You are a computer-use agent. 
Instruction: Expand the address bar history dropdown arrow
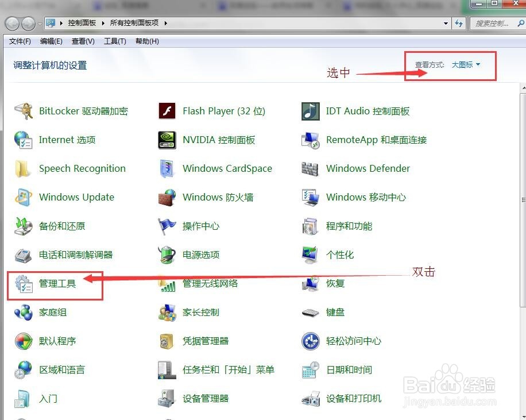tap(446, 24)
